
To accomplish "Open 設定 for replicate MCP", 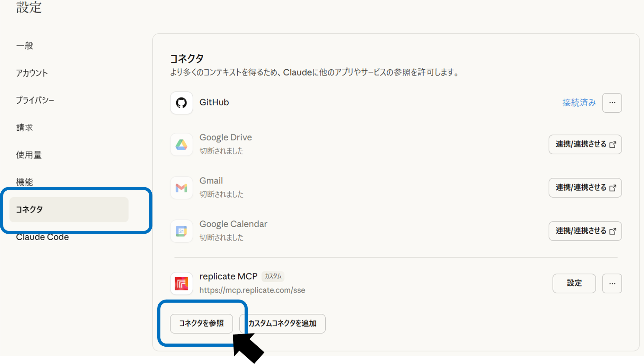I will coord(574,284).
